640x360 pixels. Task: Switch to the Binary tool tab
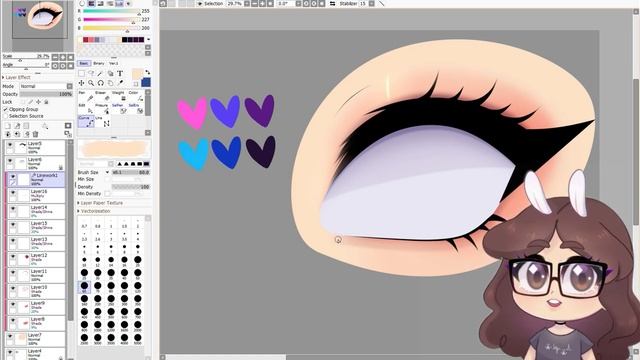pos(99,63)
